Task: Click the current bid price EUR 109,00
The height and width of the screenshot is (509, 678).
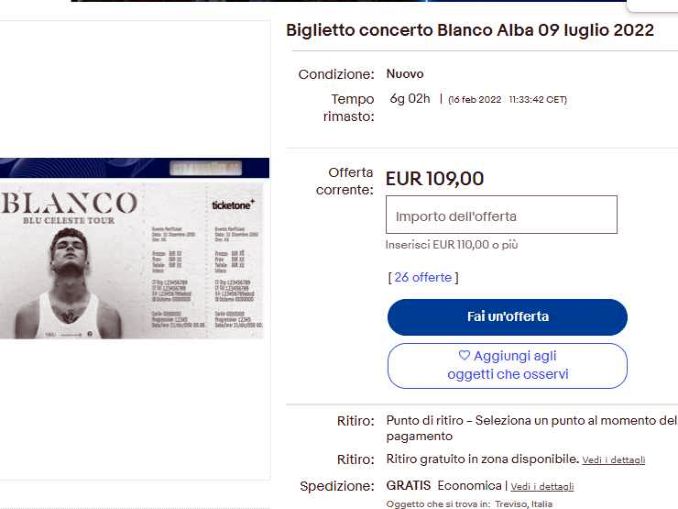Action: point(435,179)
